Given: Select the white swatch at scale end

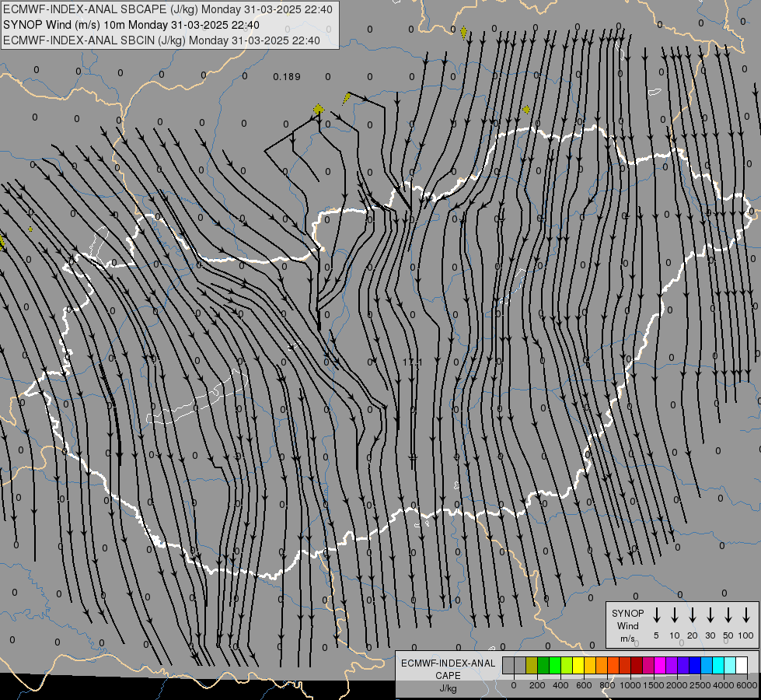Looking at the screenshot, I should coord(742,665).
